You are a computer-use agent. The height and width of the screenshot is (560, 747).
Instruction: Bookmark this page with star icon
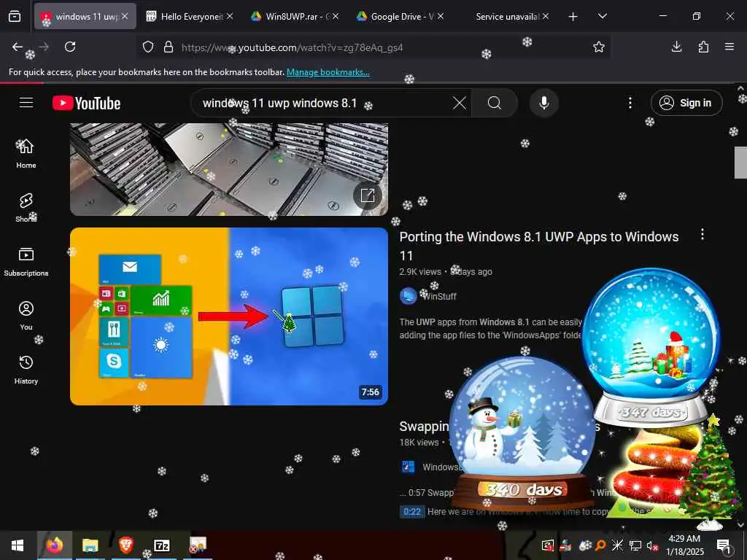coord(599,47)
